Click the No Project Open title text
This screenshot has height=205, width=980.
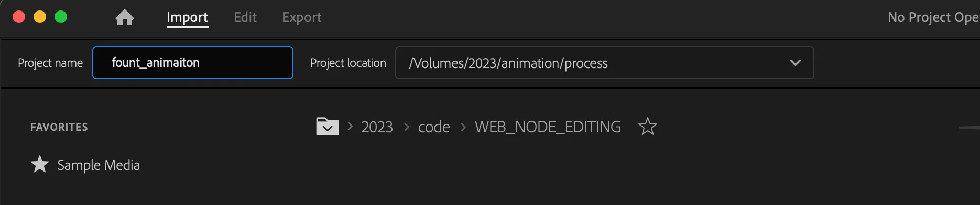click(x=933, y=17)
